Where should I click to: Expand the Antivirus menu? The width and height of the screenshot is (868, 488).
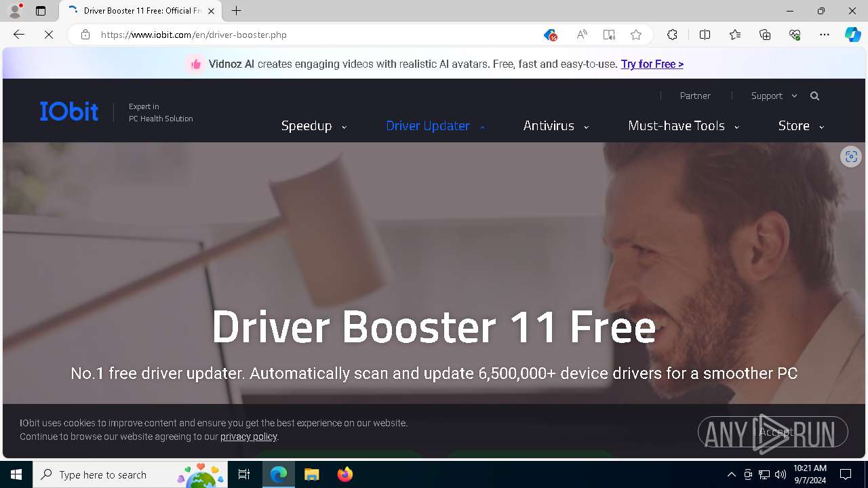556,126
